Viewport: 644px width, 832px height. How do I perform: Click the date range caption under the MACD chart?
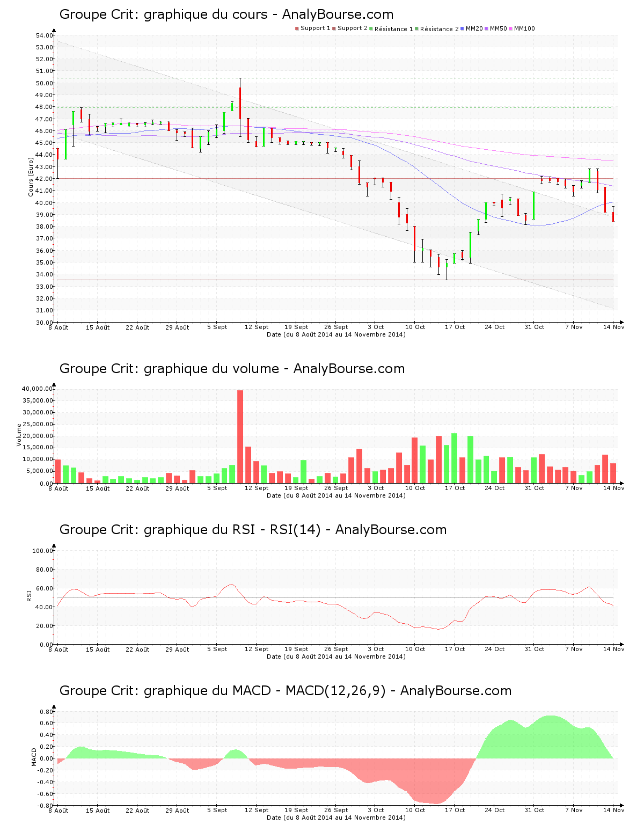(336, 818)
